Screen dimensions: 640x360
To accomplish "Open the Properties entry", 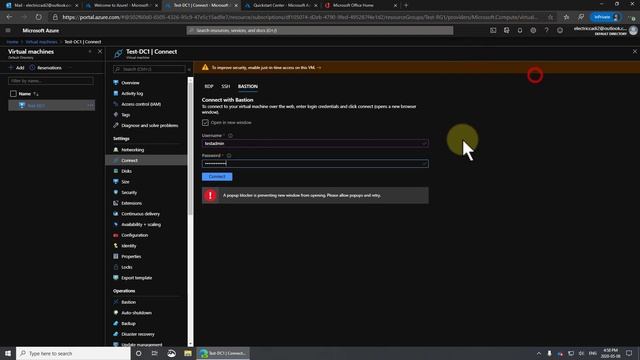I will coord(131,256).
